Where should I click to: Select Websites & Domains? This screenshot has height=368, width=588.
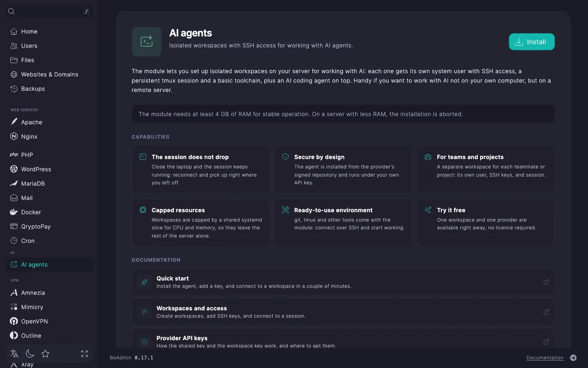point(49,74)
